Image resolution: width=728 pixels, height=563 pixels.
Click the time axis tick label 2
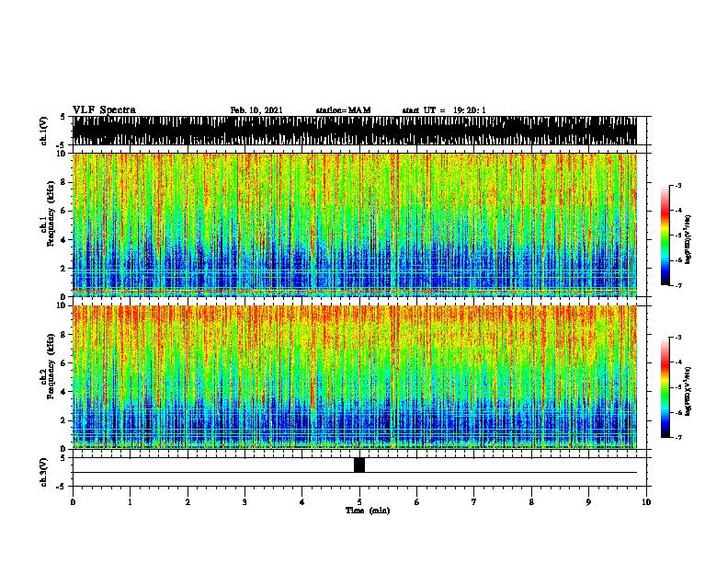[188, 502]
